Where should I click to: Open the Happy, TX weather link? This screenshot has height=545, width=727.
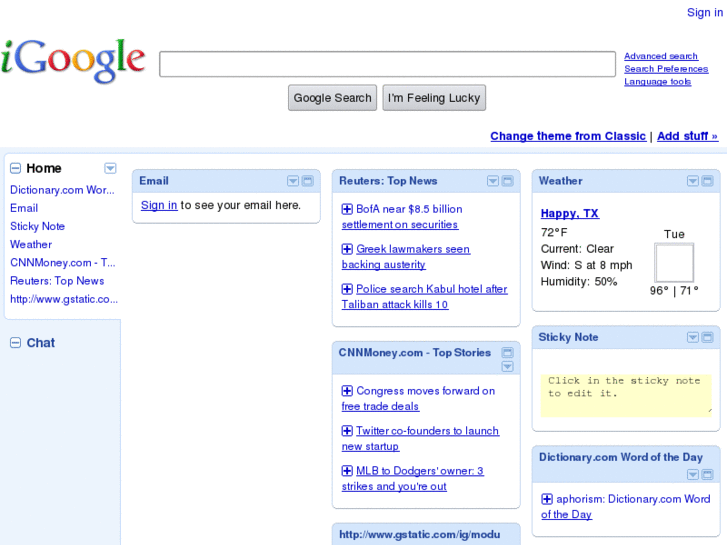570,213
